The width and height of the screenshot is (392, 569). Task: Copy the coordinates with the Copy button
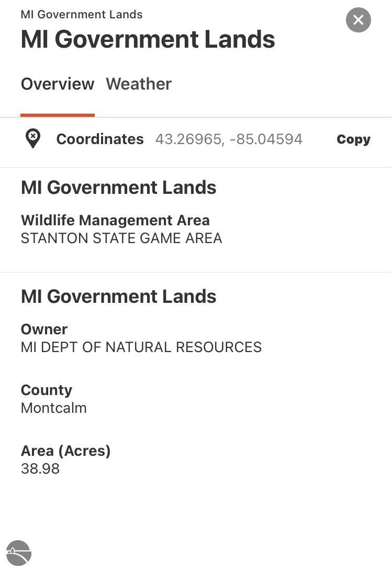pyautogui.click(x=354, y=139)
